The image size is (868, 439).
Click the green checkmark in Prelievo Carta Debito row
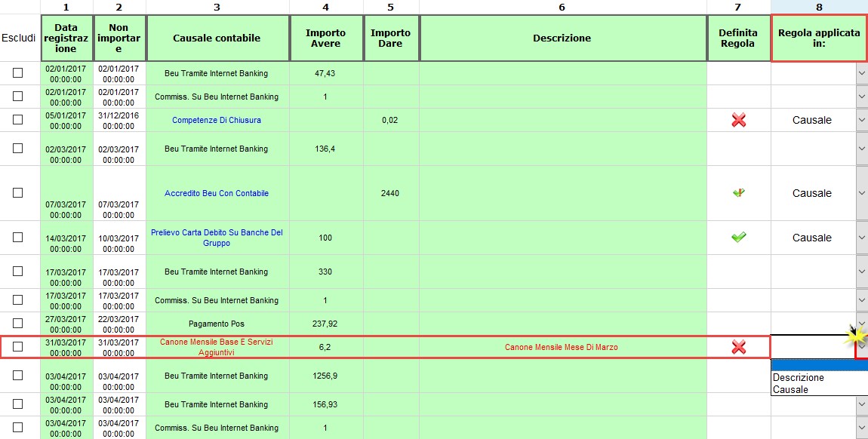click(738, 237)
